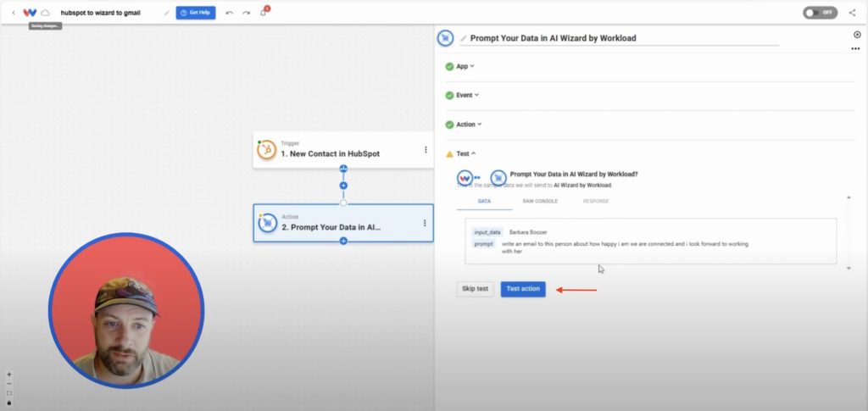Image resolution: width=868 pixels, height=411 pixels.
Task: Zoom in on the canvas
Action: 8,375
